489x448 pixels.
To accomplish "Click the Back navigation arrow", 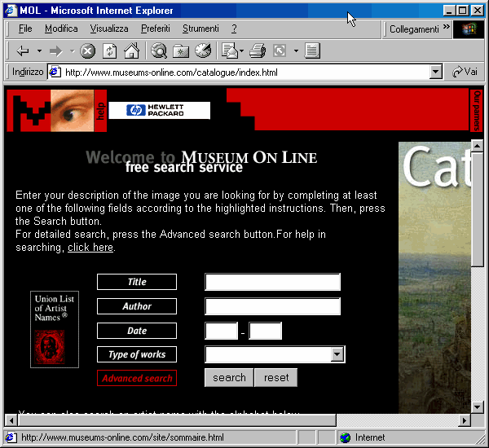I will (x=22, y=51).
